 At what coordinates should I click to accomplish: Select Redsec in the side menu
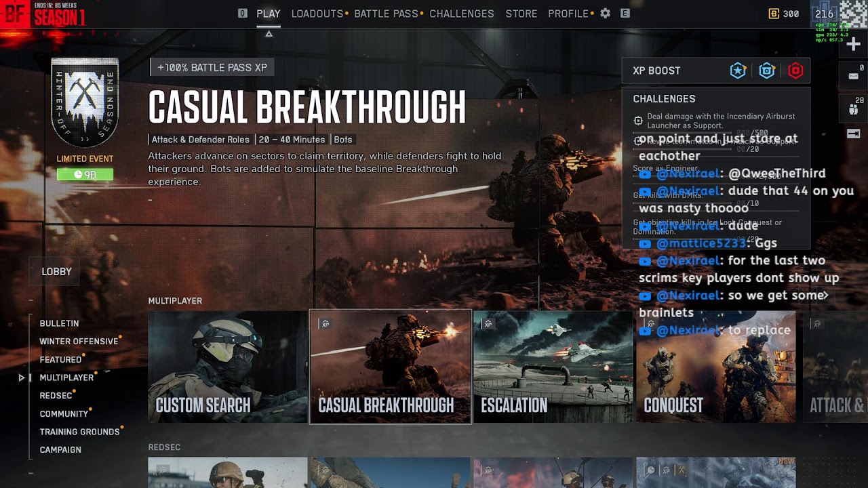(56, 396)
